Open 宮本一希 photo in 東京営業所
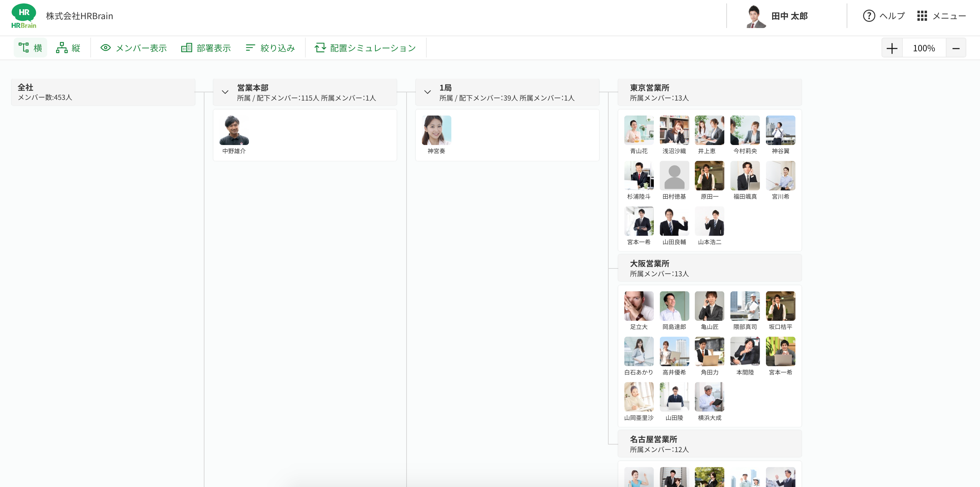Screen dimensions: 980x487 (x=639, y=221)
